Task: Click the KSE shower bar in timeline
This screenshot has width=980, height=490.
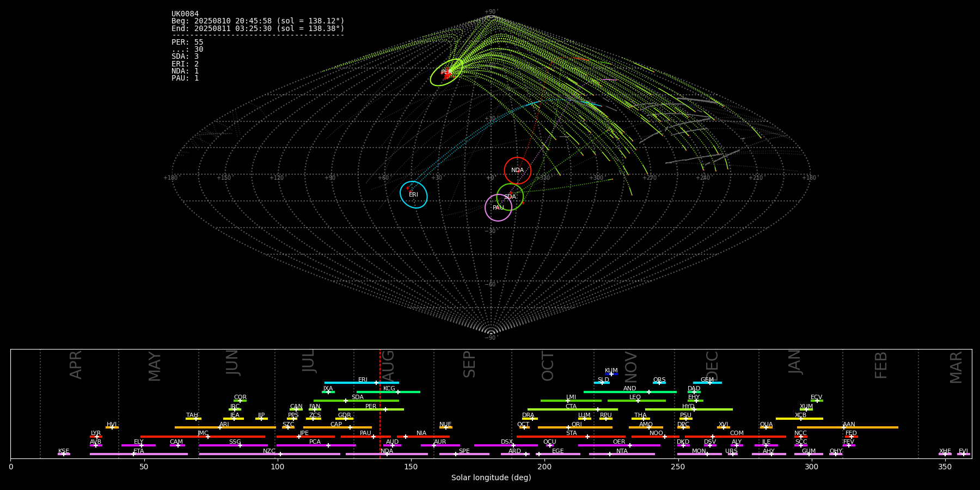Action: tap(64, 454)
